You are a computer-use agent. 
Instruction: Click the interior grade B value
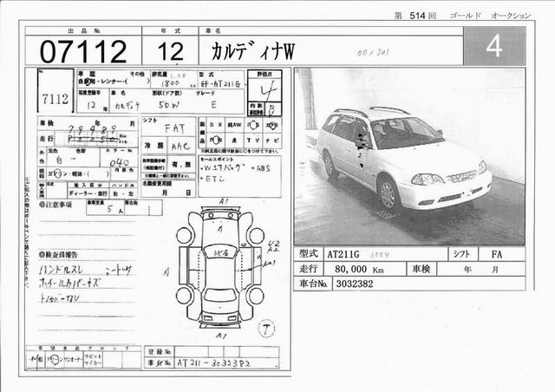tap(272, 109)
